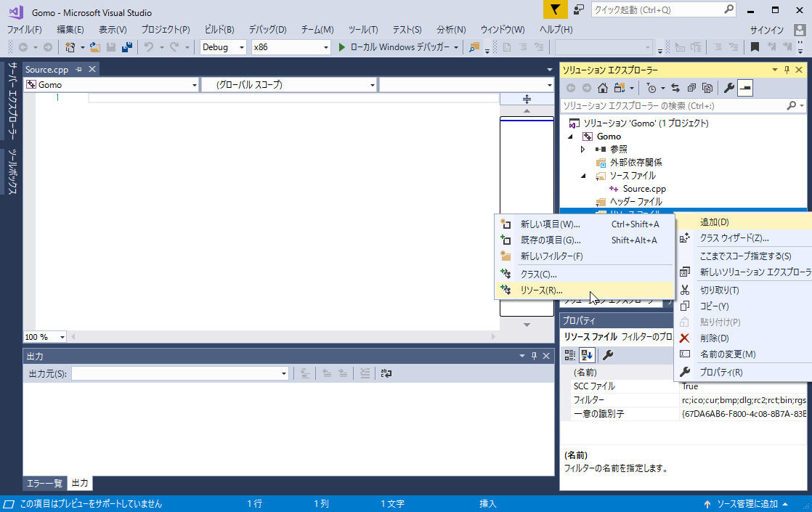
Task: Click the クイック起動 quick launch field
Action: point(663,9)
